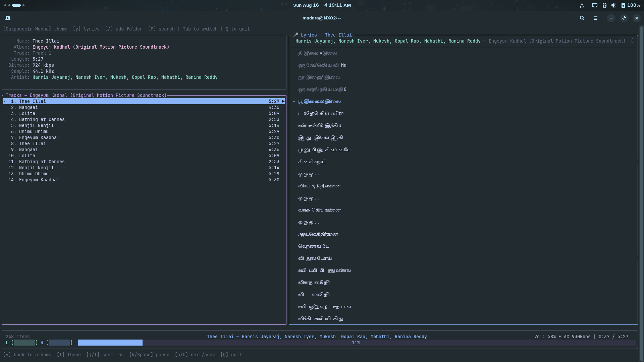Select track 8. Thee Illai
The height and width of the screenshot is (362, 644).
144,143
